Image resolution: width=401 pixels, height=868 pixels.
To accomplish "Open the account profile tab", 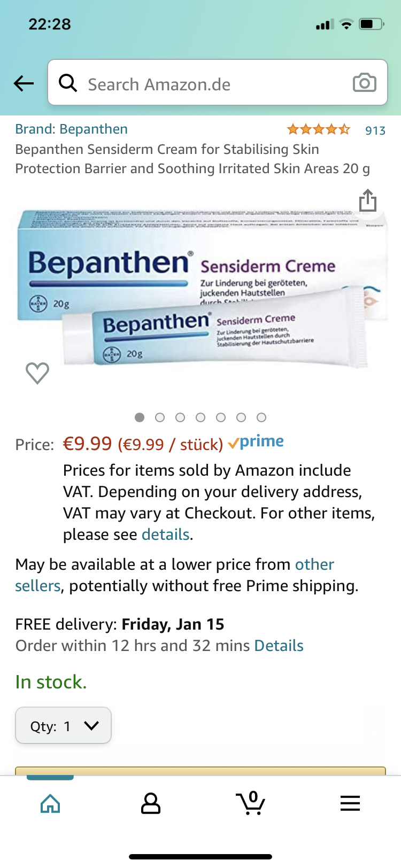I will (150, 803).
